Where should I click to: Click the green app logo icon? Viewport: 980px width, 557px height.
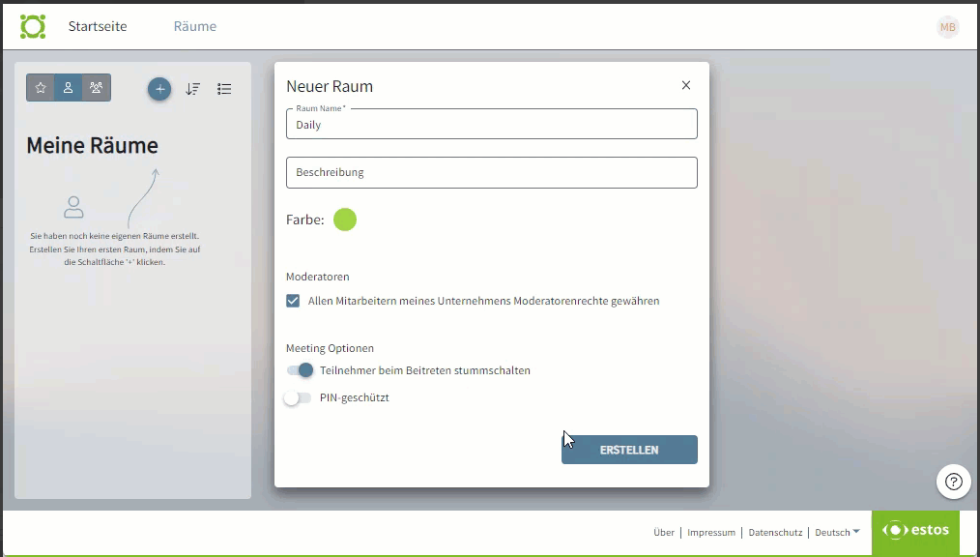click(33, 26)
